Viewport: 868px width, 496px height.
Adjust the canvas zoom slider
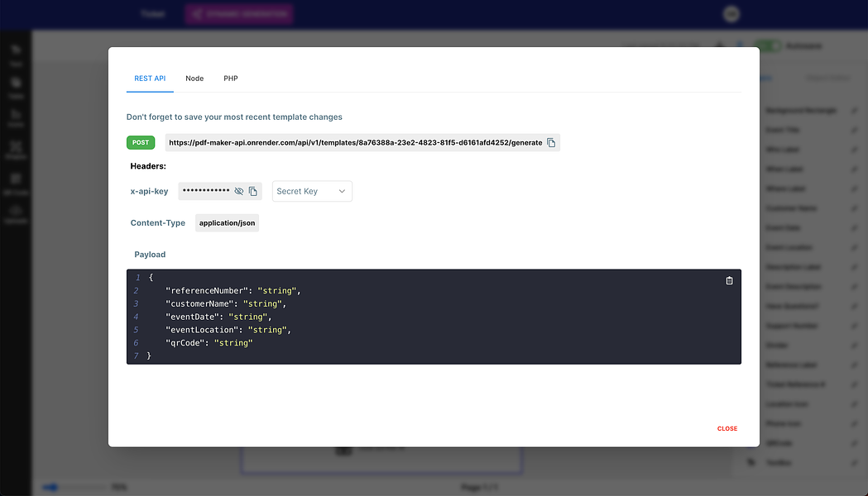(74, 487)
